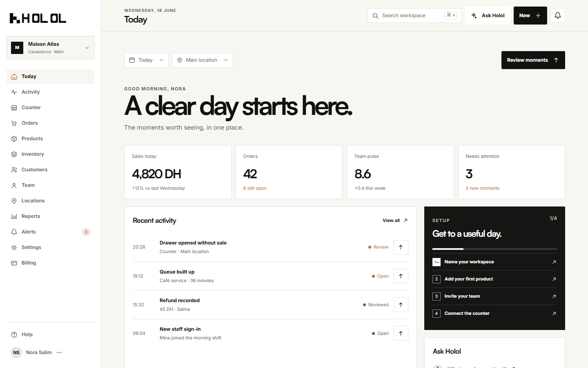Go to Customers page

coord(50,170)
